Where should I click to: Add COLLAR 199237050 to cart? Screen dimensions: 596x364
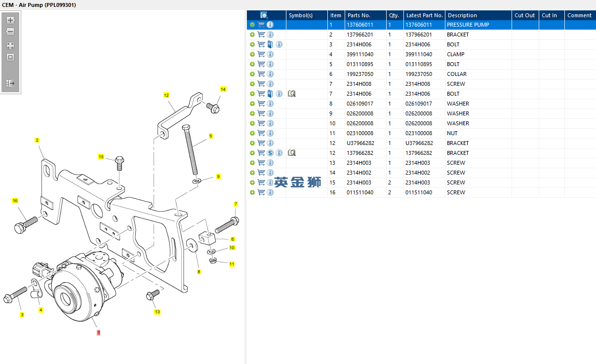point(261,74)
